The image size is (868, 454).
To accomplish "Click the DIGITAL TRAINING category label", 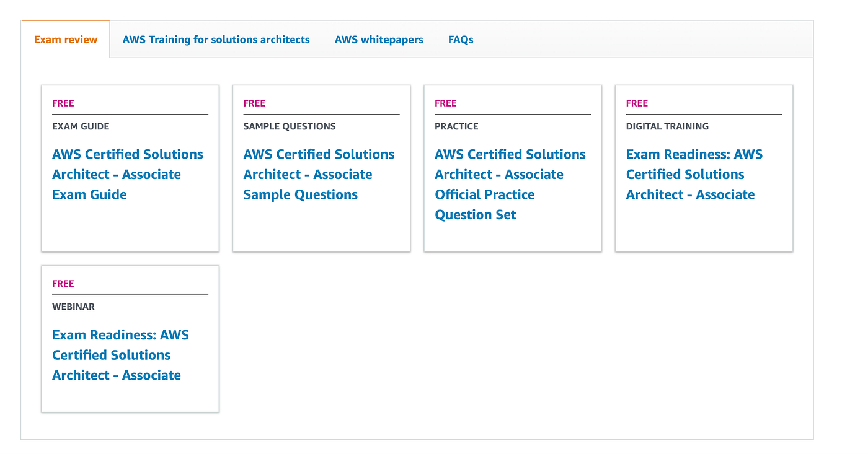I will tap(667, 126).
